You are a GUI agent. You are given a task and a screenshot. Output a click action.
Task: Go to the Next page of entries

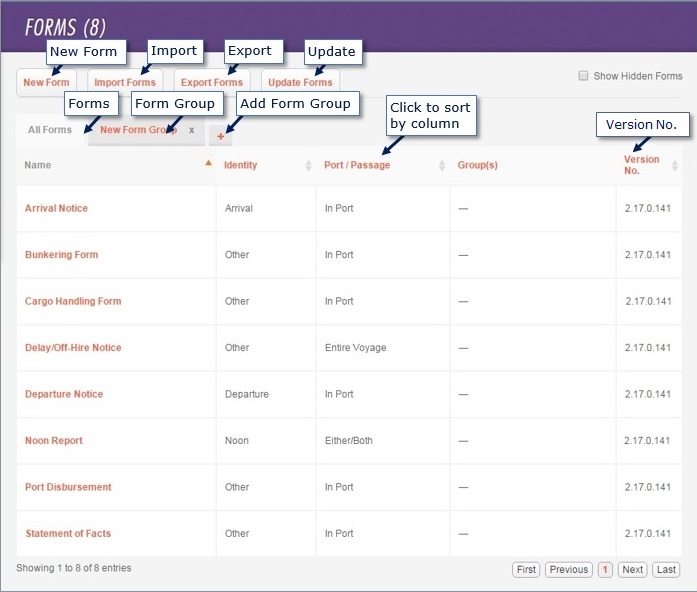click(x=632, y=570)
